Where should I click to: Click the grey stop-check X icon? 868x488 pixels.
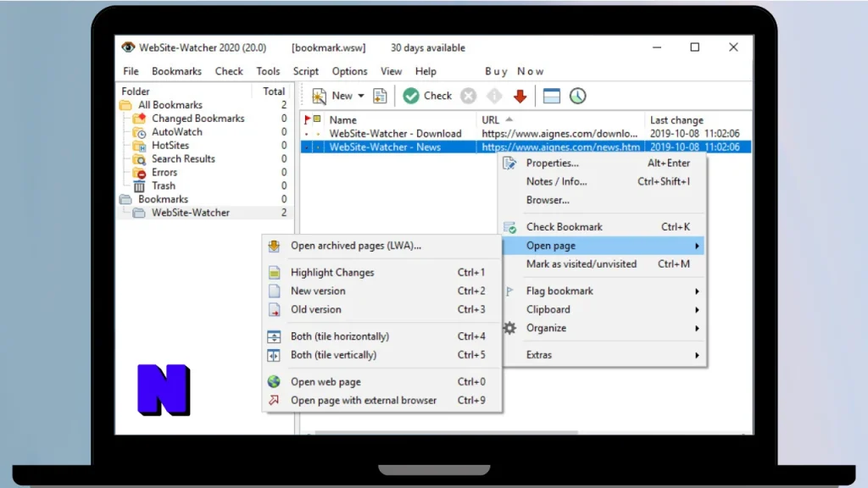point(468,96)
